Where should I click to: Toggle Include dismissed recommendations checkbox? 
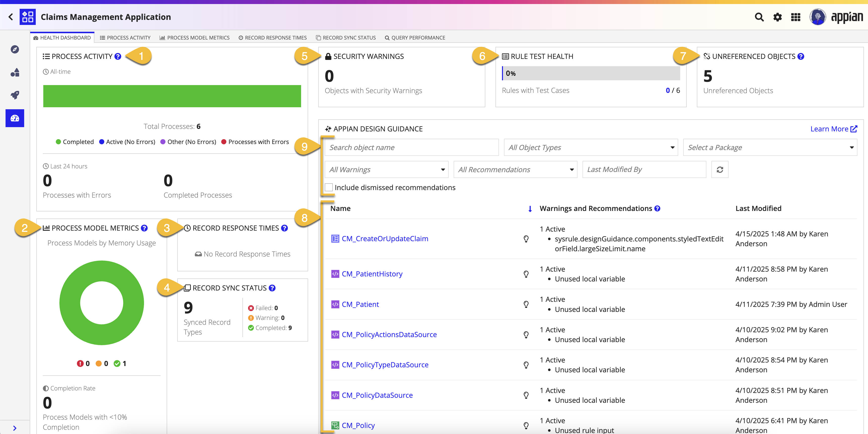pyautogui.click(x=329, y=187)
